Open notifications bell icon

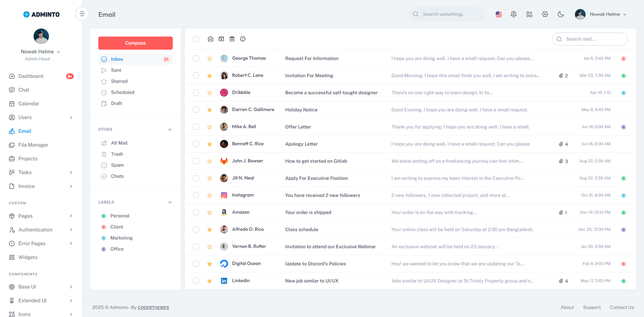pos(514,14)
